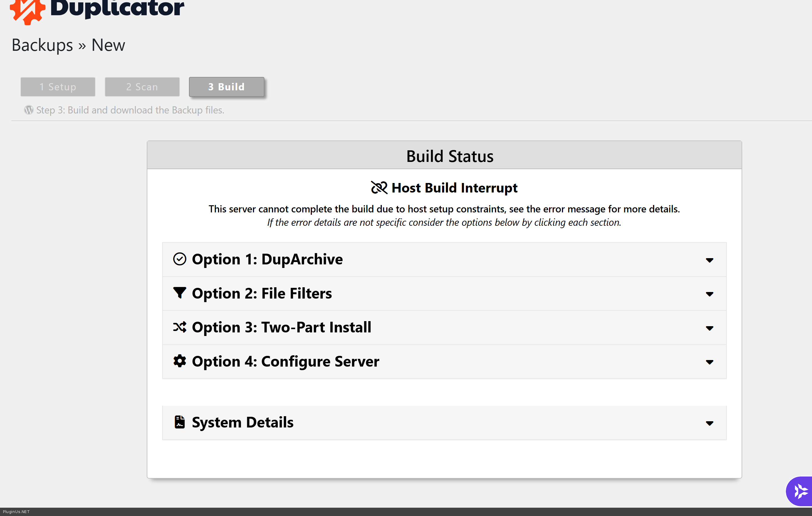Click the PluginUs.NET label in status bar
Screen dimensions: 812x516
click(16, 512)
